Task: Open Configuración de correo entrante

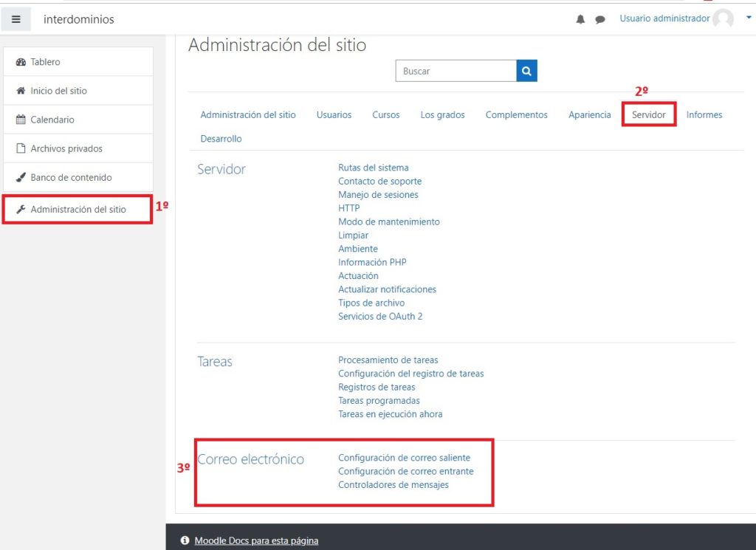Action: (405, 471)
